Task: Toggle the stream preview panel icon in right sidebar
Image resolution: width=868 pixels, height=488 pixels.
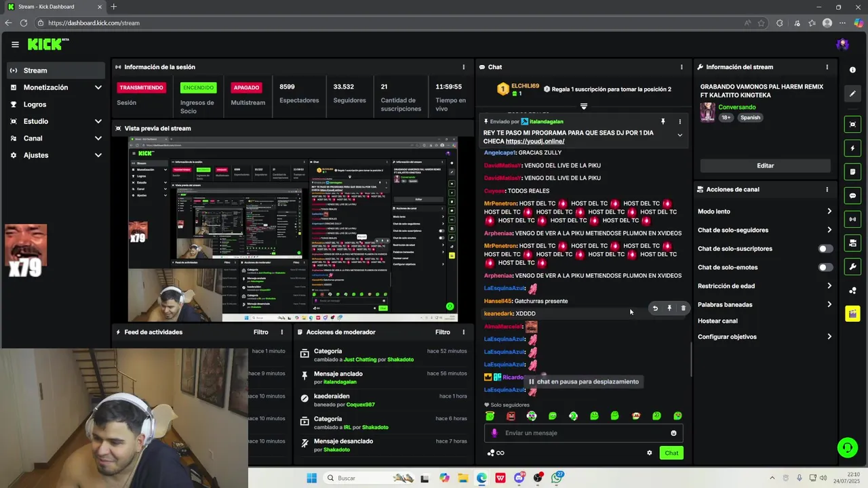Action: coord(852,124)
